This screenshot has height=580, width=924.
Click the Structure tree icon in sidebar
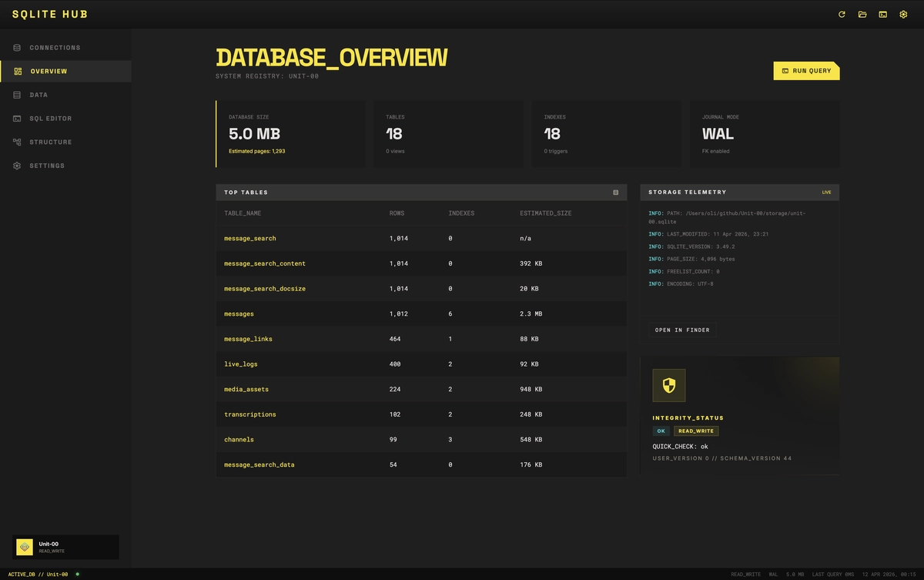click(x=17, y=142)
